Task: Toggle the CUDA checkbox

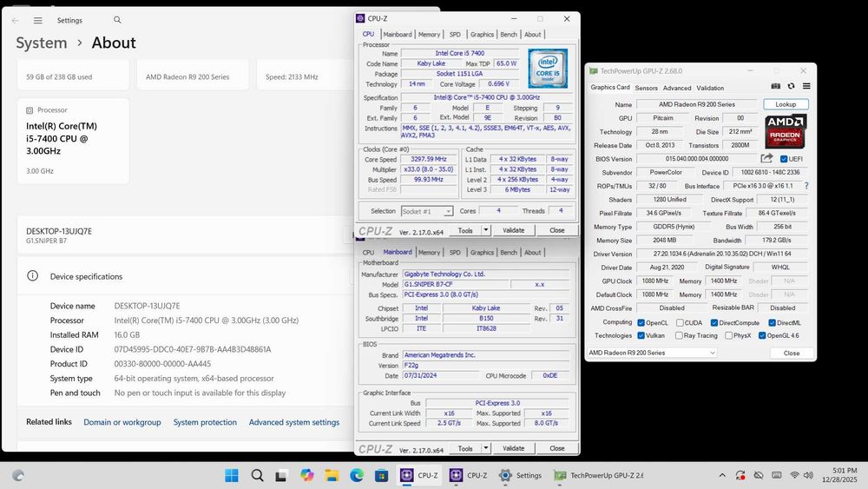Action: pos(681,322)
